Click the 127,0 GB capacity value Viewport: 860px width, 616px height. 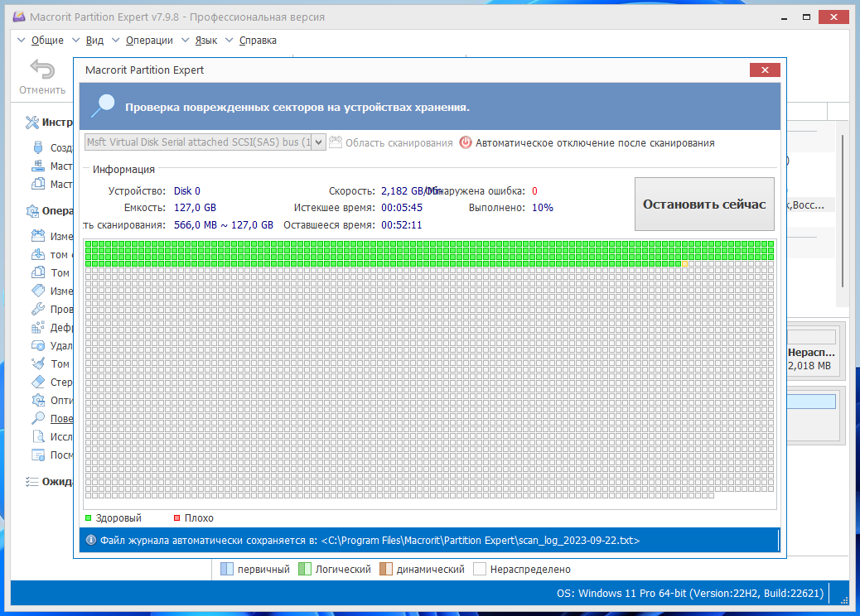[x=195, y=208]
